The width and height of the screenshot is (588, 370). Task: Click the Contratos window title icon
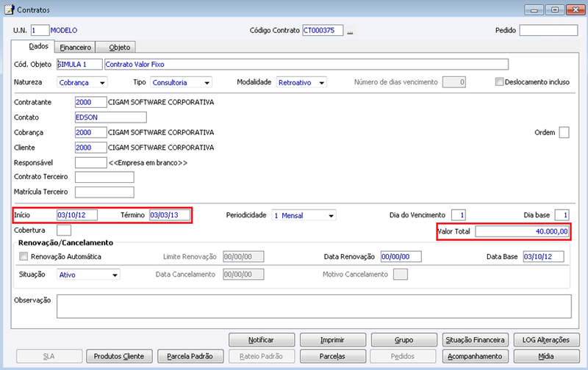pyautogui.click(x=9, y=10)
